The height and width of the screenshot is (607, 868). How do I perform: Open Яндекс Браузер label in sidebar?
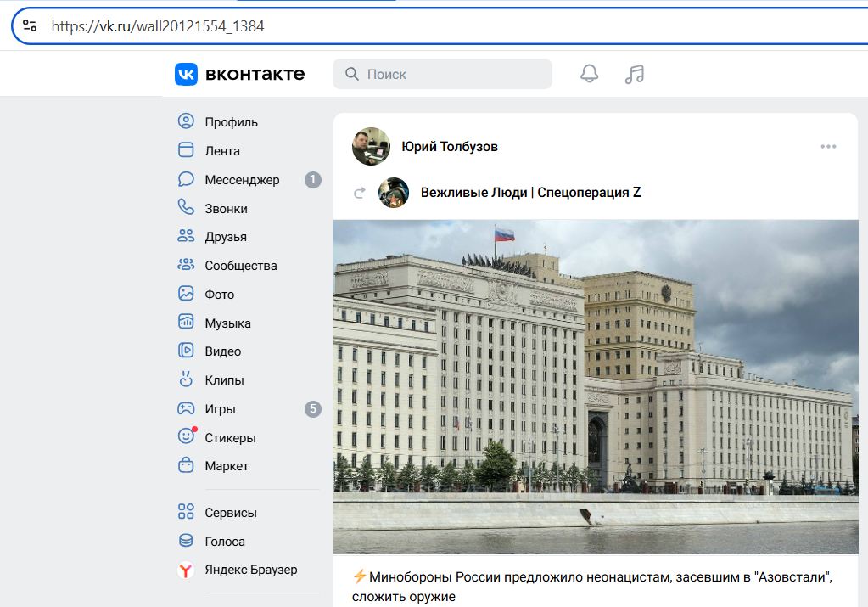click(x=251, y=570)
